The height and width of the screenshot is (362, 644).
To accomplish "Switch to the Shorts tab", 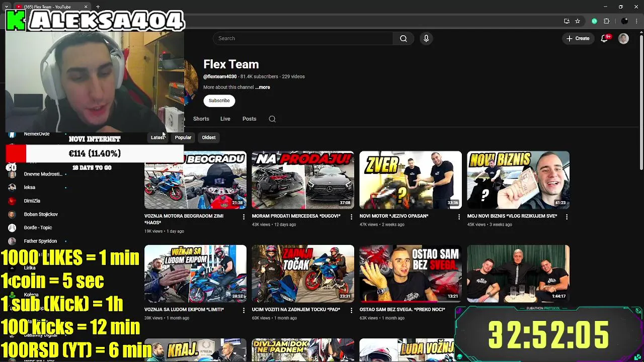I will 201,119.
